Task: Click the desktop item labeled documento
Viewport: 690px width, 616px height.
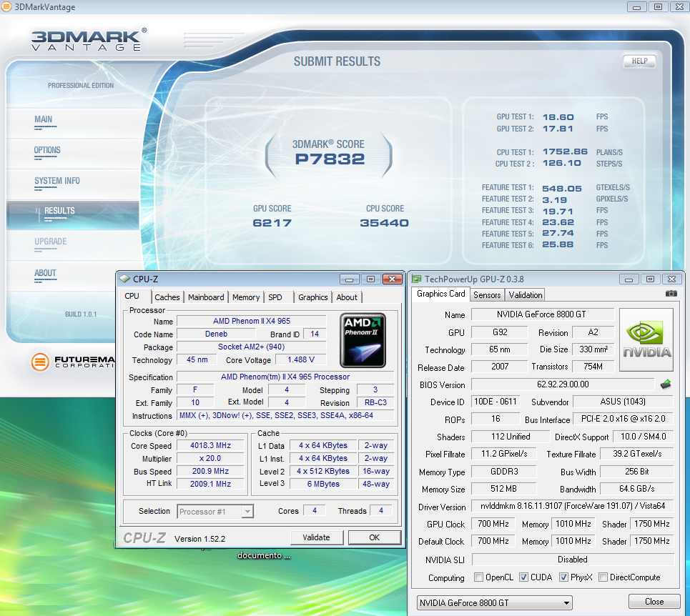Action: click(x=264, y=555)
